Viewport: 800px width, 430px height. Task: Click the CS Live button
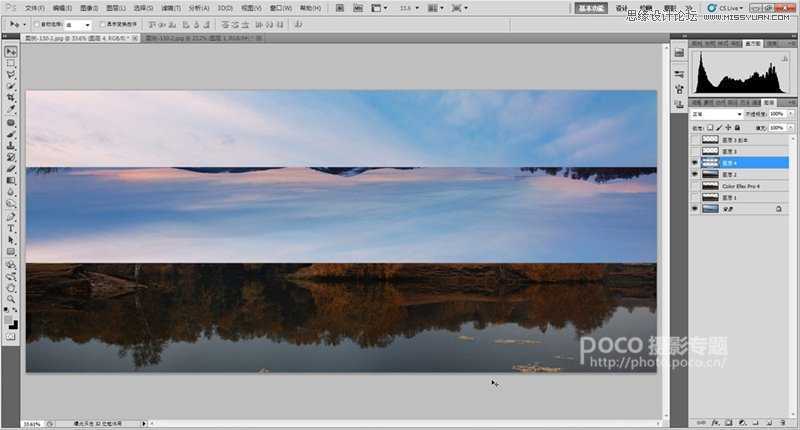click(x=725, y=8)
